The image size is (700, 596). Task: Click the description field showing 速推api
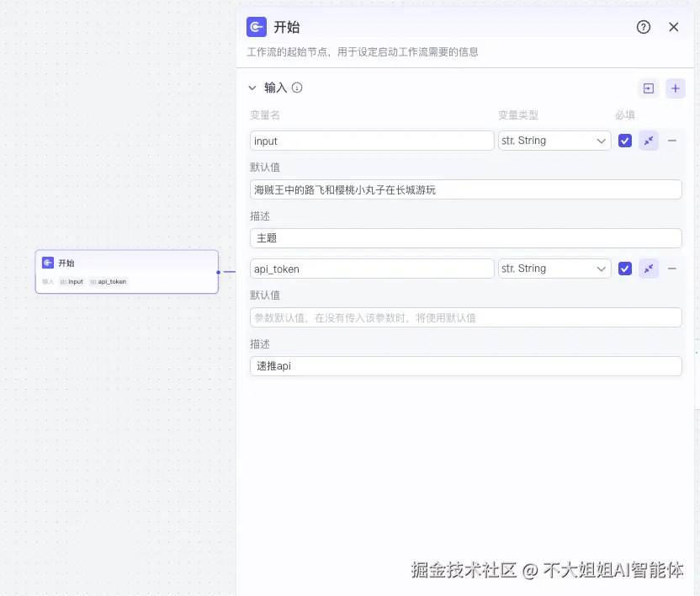tap(465, 366)
